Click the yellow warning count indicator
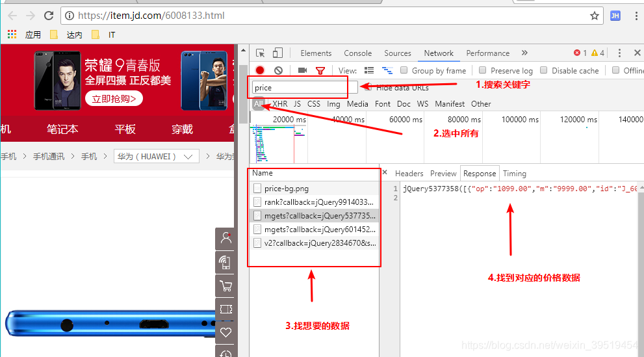This screenshot has height=357, width=644. 598,53
